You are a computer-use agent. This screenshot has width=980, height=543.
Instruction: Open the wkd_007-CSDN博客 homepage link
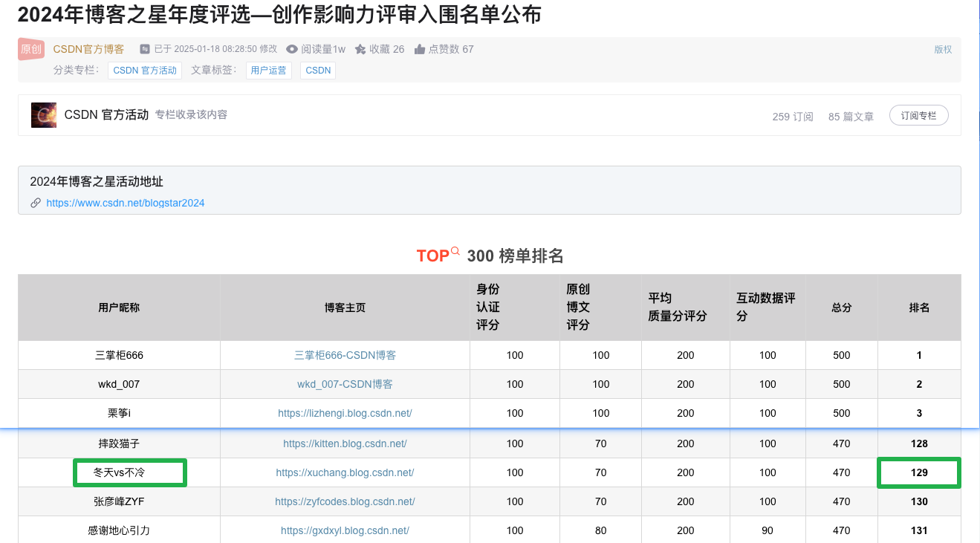[345, 384]
